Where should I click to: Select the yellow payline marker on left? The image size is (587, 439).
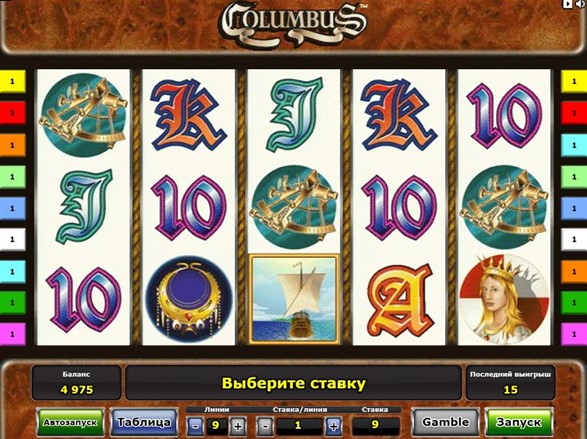click(13, 81)
